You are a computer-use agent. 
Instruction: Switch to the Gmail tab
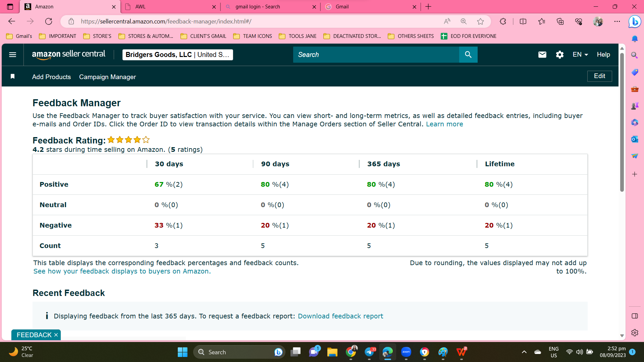click(x=370, y=7)
